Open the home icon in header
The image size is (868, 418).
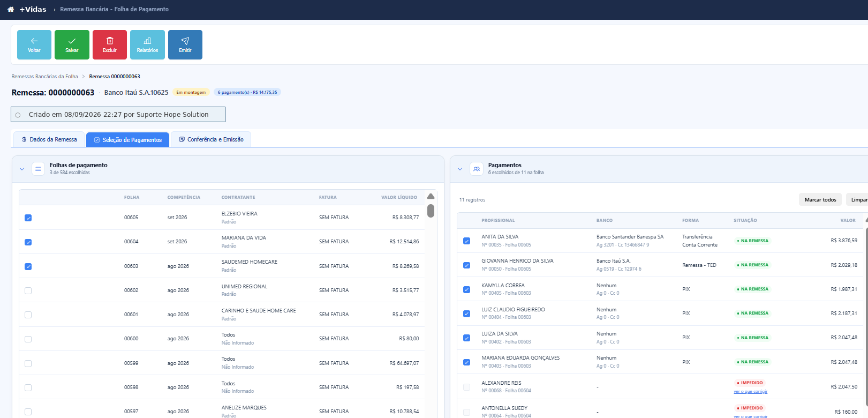click(x=11, y=9)
